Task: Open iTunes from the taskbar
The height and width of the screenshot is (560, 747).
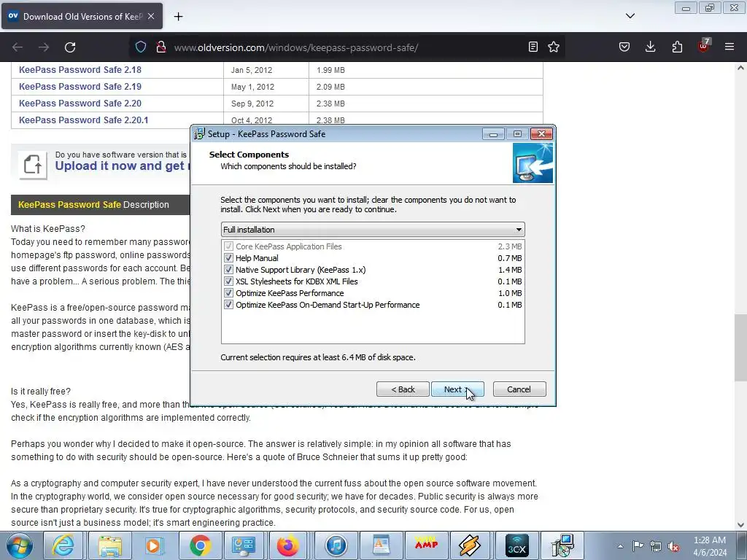Action: pyautogui.click(x=336, y=545)
